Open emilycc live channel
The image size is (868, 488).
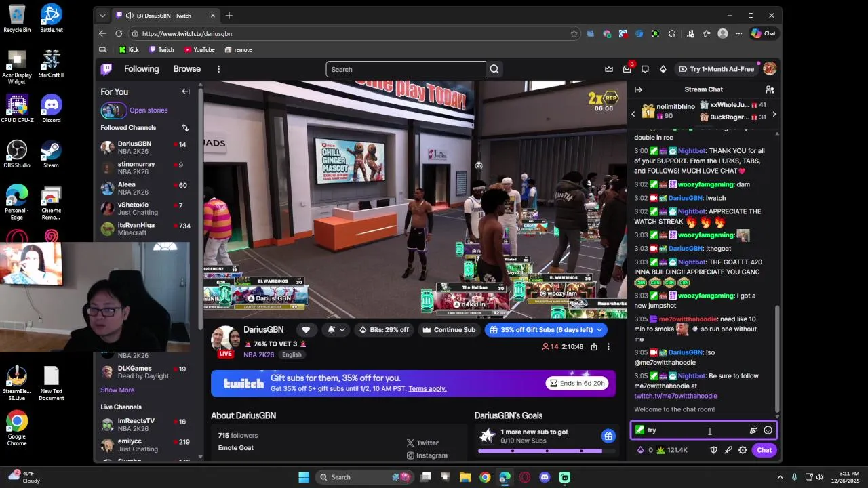pos(144,445)
